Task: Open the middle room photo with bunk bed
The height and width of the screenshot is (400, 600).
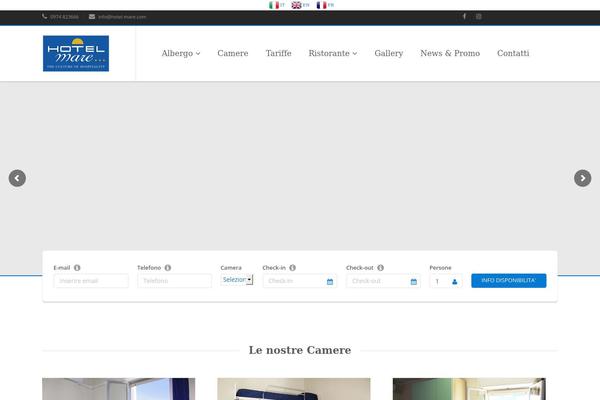Action: click(x=294, y=389)
